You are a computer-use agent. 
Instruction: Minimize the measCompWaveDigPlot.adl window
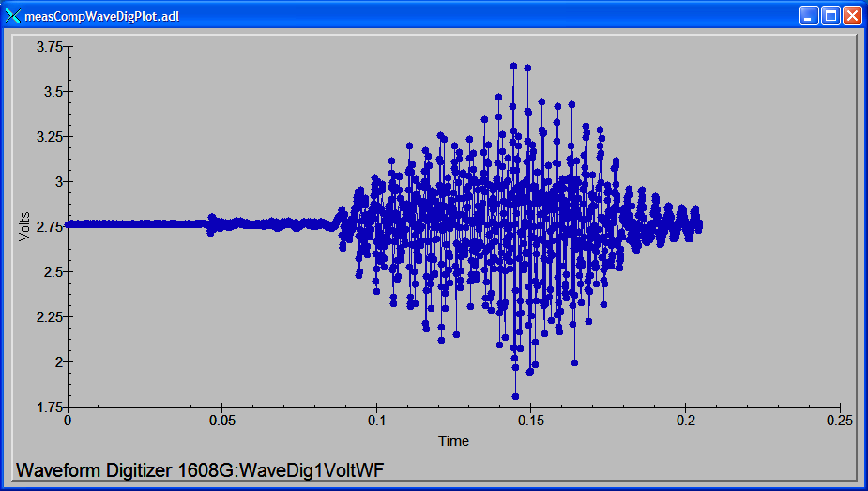809,16
